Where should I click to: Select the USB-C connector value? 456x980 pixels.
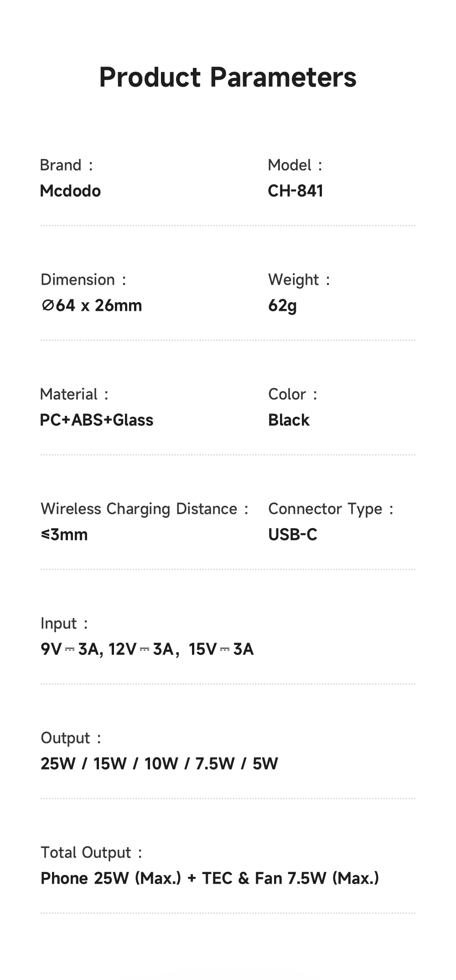tap(292, 535)
